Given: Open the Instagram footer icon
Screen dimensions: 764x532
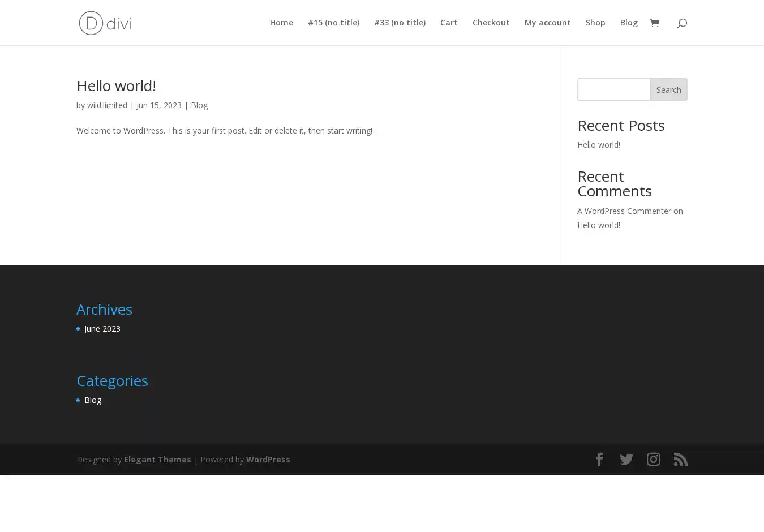Looking at the screenshot, I should (654, 460).
